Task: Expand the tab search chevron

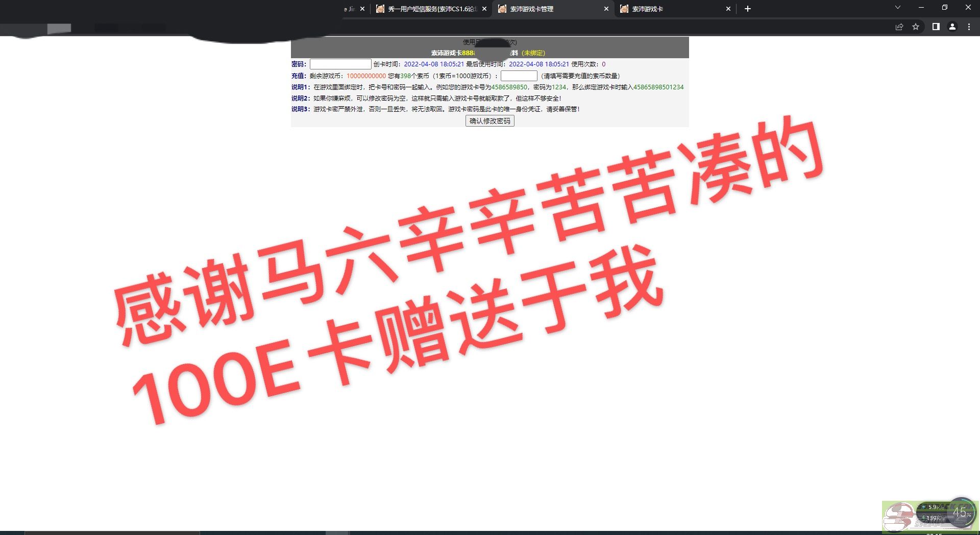Action: click(x=897, y=8)
